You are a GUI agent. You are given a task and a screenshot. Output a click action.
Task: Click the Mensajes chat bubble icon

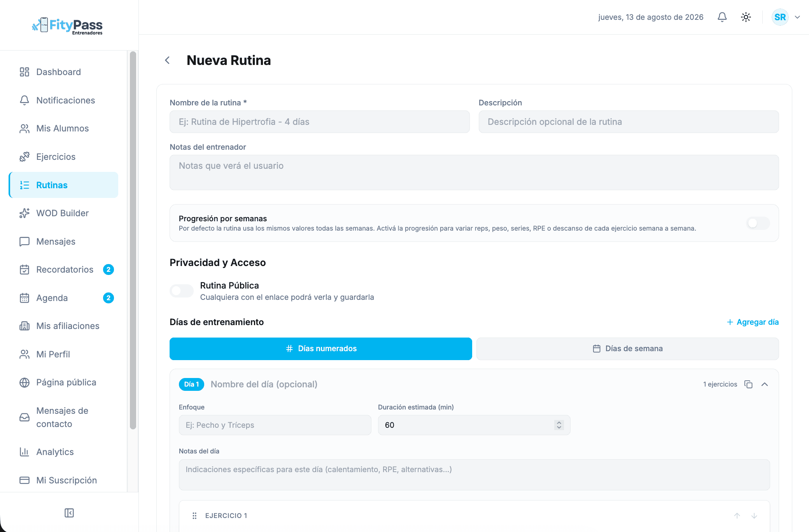click(x=25, y=241)
